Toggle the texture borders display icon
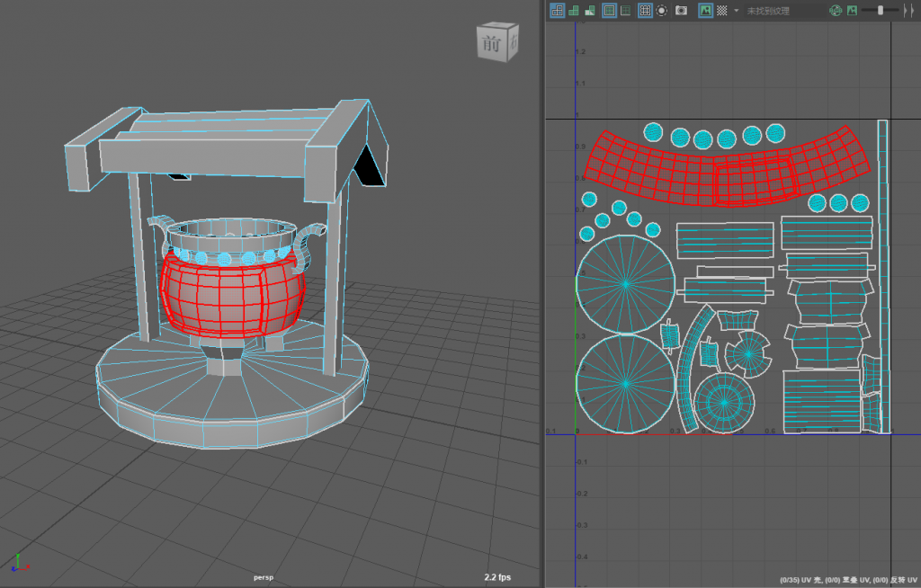This screenshot has width=921, height=588. [609, 10]
